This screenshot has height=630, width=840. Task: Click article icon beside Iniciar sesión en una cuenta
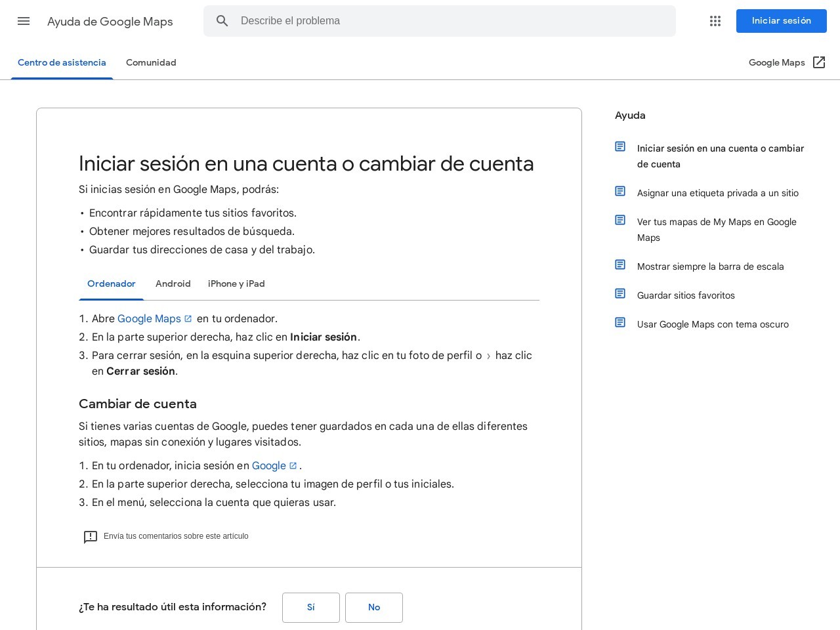point(620,146)
